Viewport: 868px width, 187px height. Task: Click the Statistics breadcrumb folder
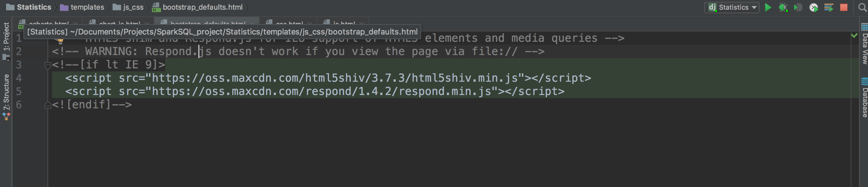pos(29,7)
